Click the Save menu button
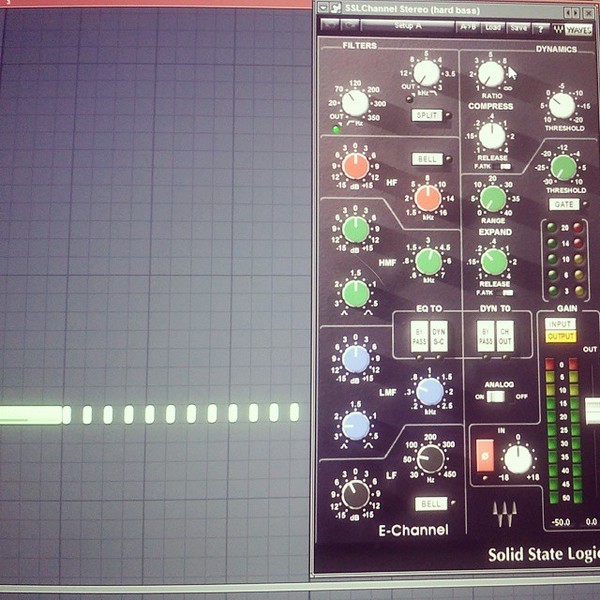The width and height of the screenshot is (600, 600). [518, 28]
